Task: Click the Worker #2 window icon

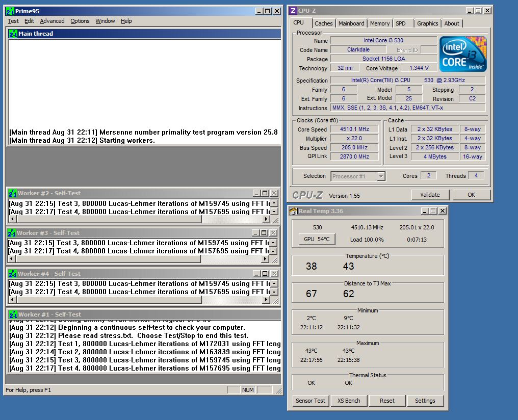Action: tap(13, 193)
